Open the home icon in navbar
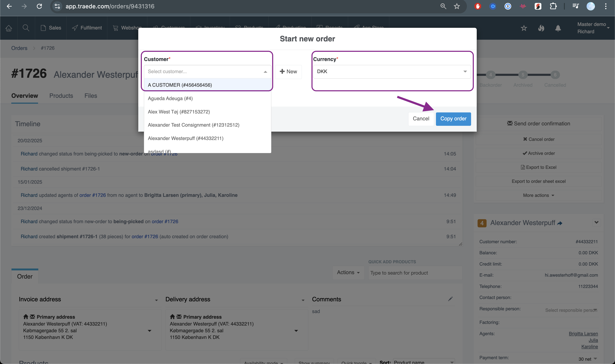The width and height of the screenshot is (615, 364). [x=9, y=28]
